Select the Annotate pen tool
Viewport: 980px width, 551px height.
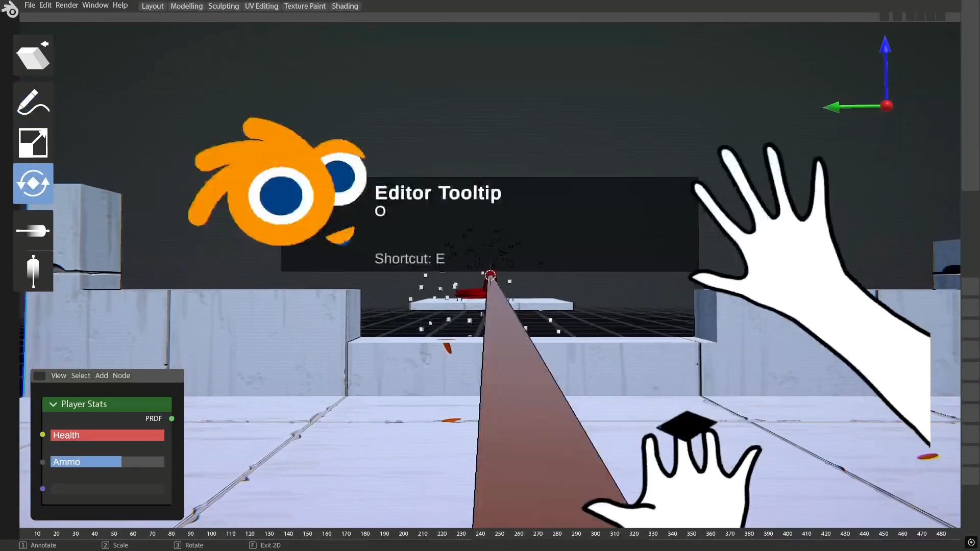(x=33, y=102)
